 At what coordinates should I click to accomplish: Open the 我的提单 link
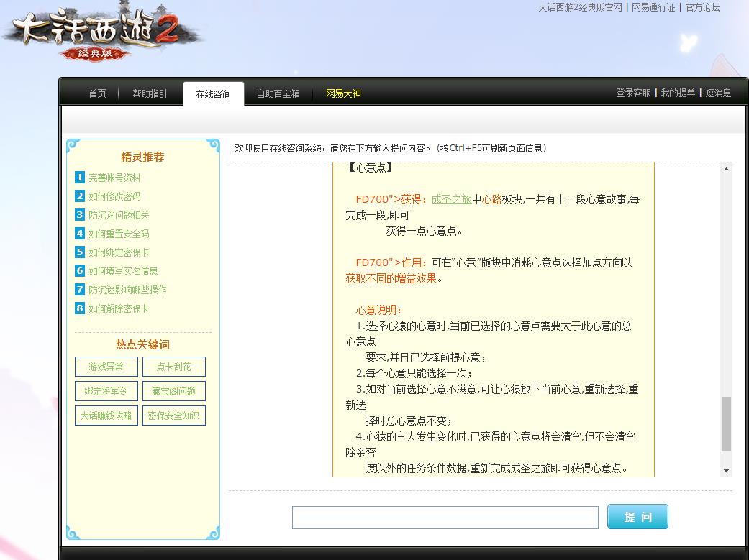pyautogui.click(x=678, y=93)
